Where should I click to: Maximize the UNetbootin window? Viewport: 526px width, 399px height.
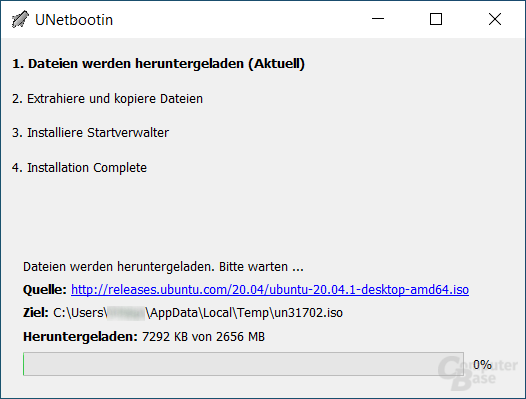point(436,19)
